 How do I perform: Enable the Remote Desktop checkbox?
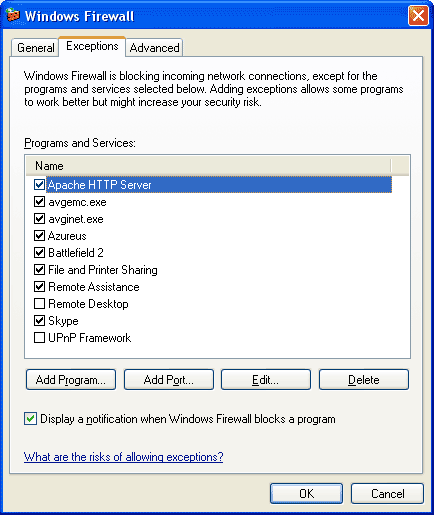pyautogui.click(x=39, y=304)
